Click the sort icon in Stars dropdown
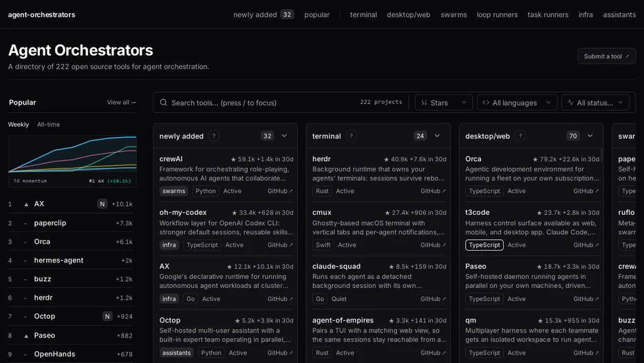644x363 pixels. [x=425, y=103]
